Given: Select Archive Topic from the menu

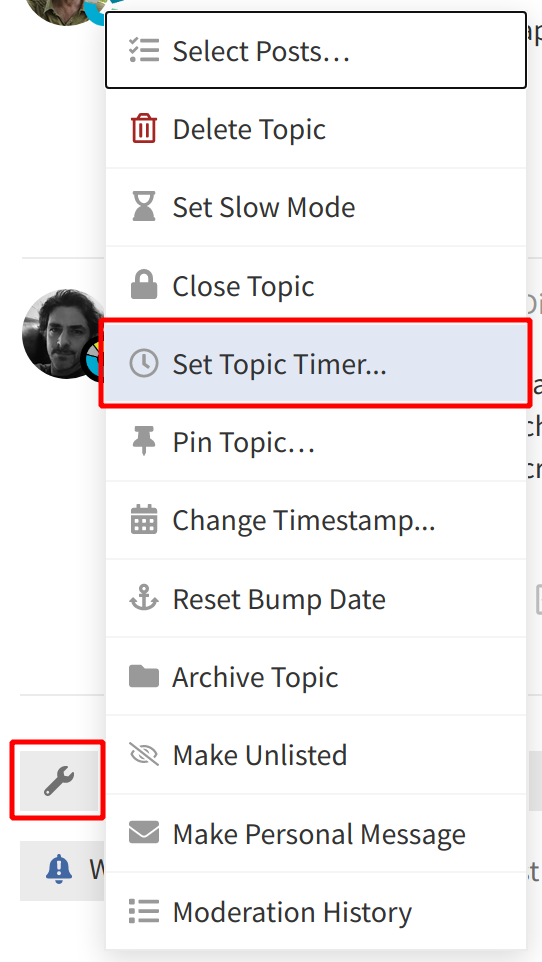Looking at the screenshot, I should [x=316, y=677].
